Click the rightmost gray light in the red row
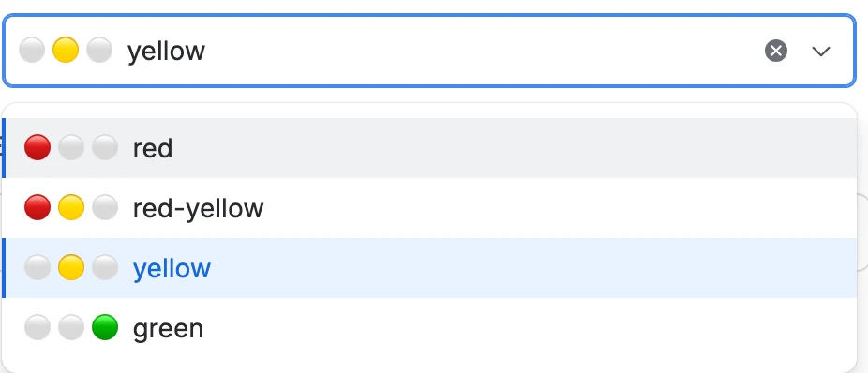Screen dimensions: 868x373 pyautogui.click(x=105, y=148)
